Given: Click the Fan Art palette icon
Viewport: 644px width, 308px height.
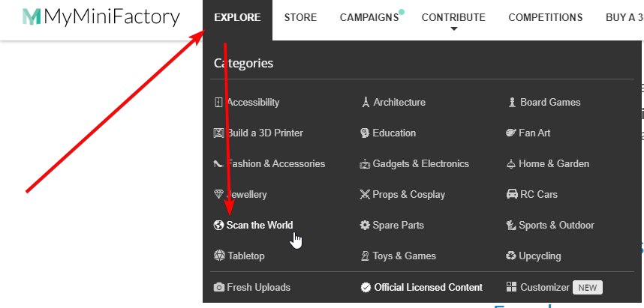Looking at the screenshot, I should tap(511, 133).
